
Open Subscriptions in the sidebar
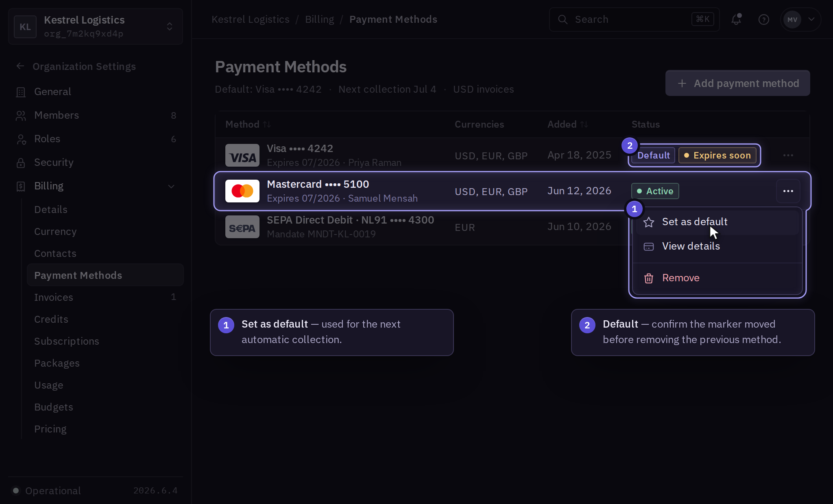pyautogui.click(x=105, y=341)
